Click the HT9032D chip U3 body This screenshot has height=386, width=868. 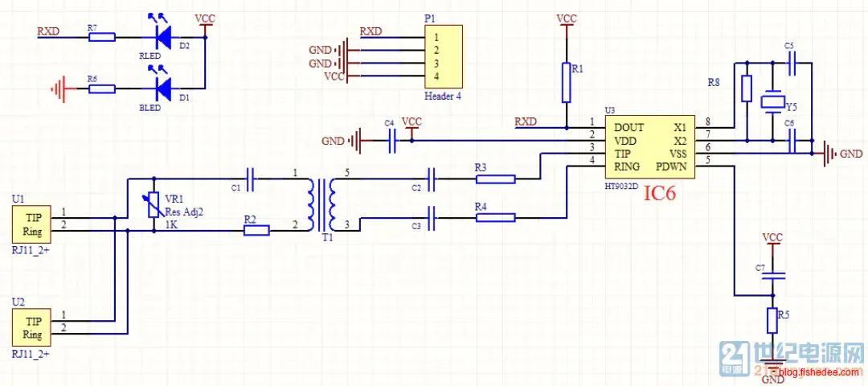(649, 147)
